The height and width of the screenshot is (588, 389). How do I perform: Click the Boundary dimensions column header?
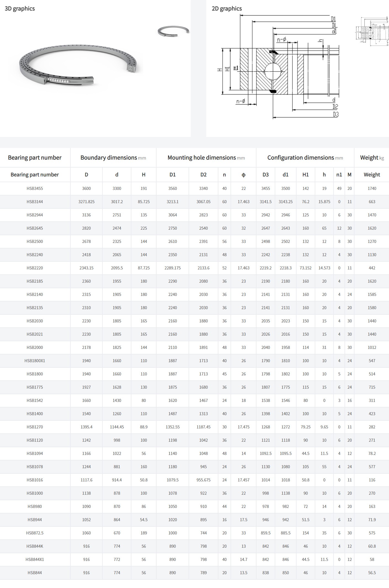tap(113, 158)
